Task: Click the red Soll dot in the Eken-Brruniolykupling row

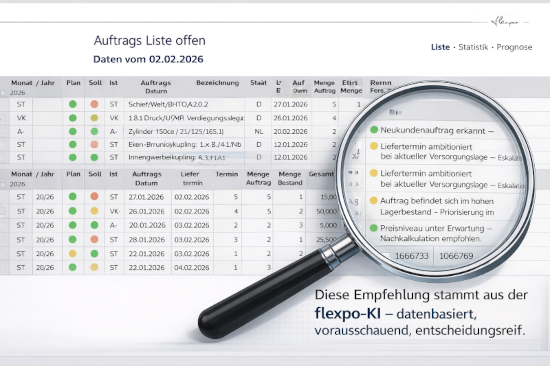Action: pos(94,144)
